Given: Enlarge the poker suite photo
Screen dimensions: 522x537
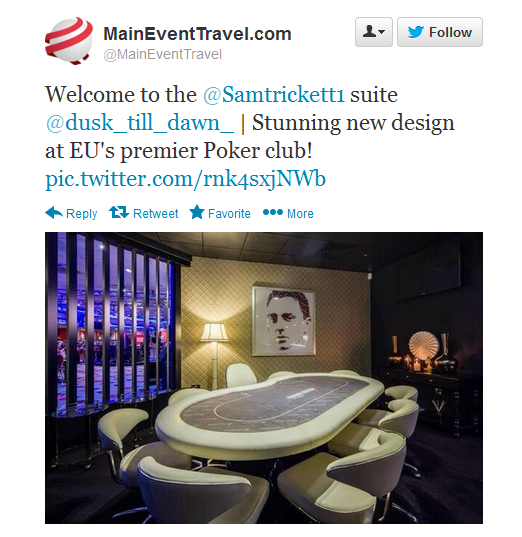Looking at the screenshot, I should click(264, 378).
